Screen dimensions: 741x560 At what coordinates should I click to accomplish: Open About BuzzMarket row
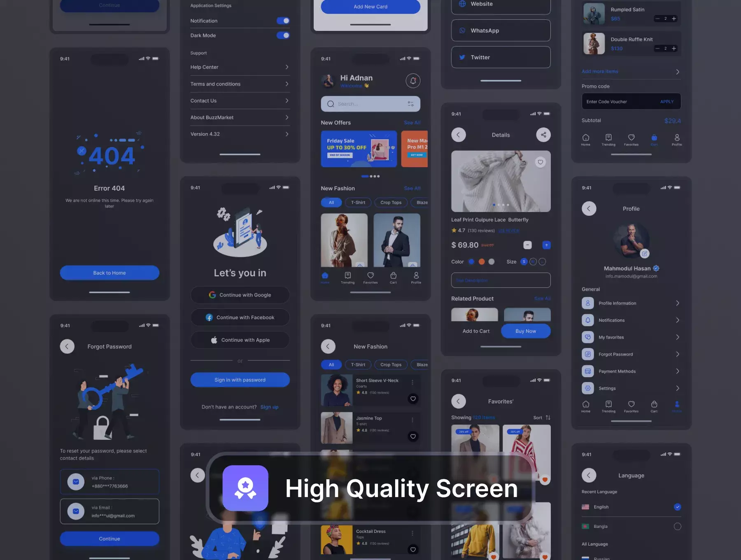tap(240, 117)
